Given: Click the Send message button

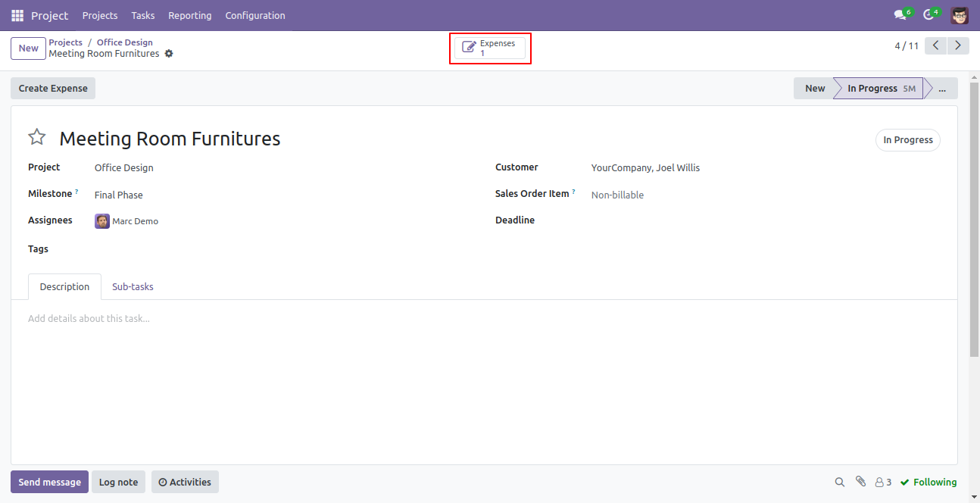Looking at the screenshot, I should point(49,482).
